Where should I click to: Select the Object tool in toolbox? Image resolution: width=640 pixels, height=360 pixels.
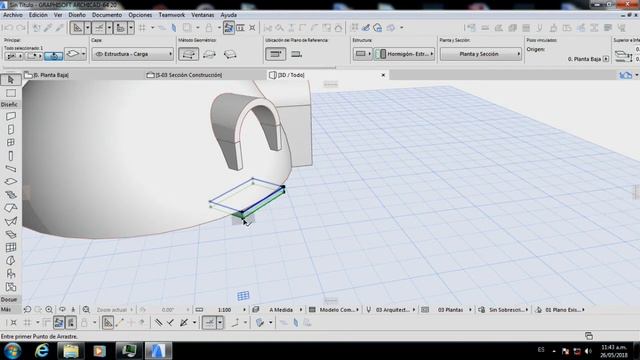(x=11, y=273)
